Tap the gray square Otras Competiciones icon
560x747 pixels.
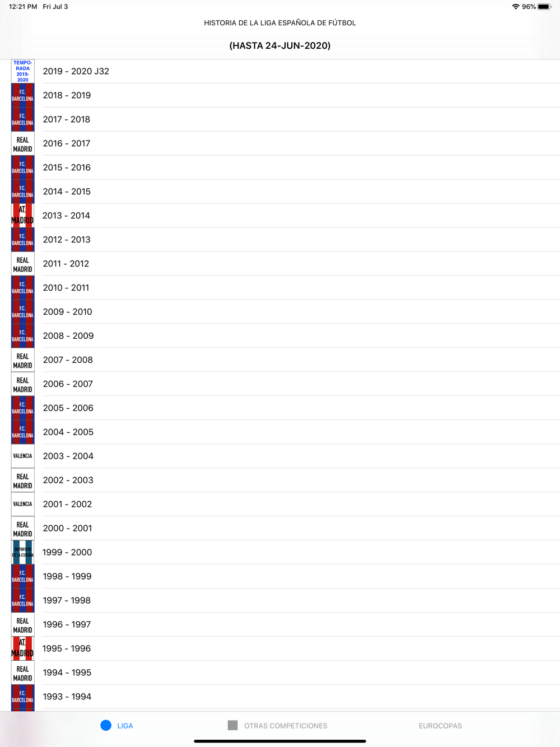click(233, 725)
